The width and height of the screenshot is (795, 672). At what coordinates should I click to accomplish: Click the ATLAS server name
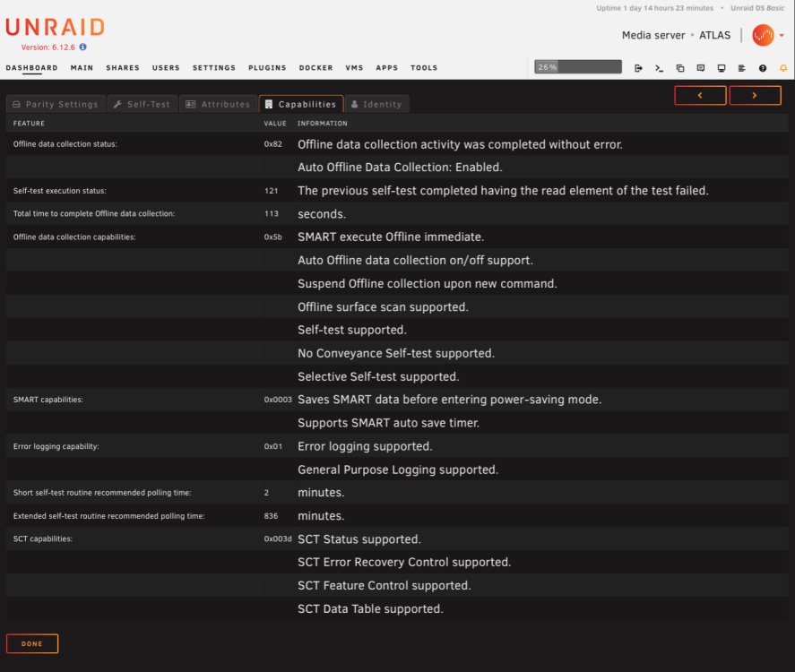click(x=715, y=36)
